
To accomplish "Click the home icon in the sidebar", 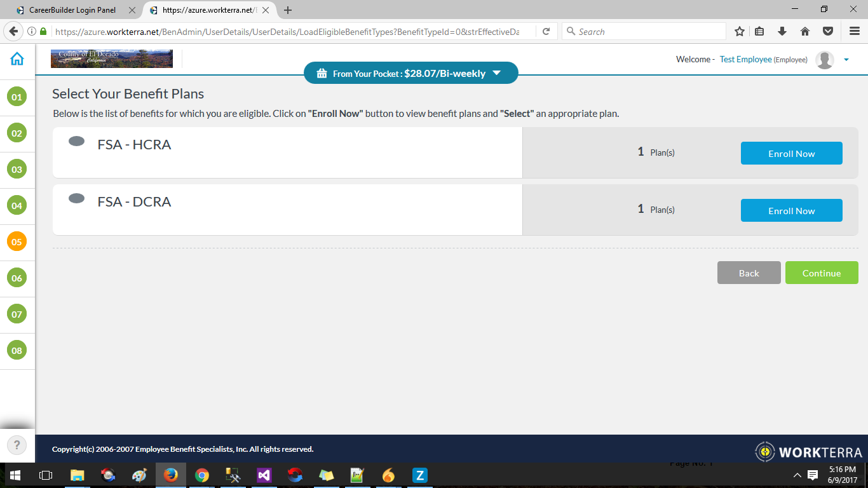I will click(x=17, y=59).
